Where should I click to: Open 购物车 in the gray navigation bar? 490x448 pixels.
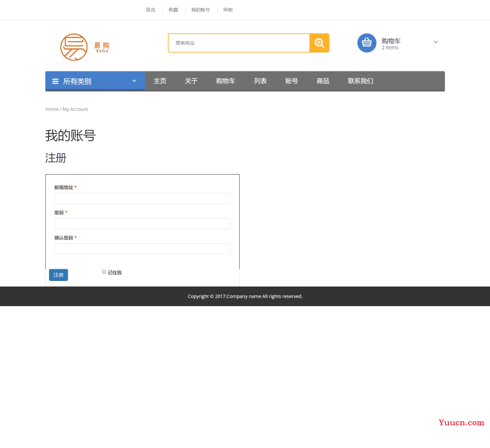coord(226,81)
